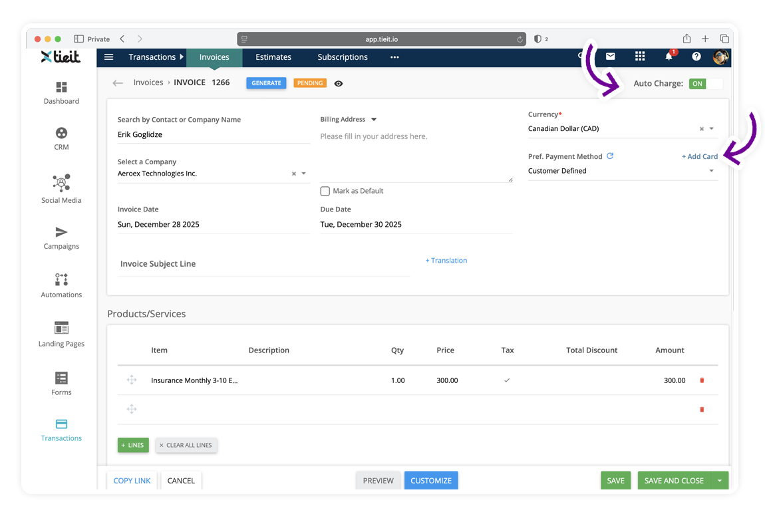The width and height of the screenshot is (765, 532).
Task: Delete the empty second line row
Action: (x=702, y=410)
